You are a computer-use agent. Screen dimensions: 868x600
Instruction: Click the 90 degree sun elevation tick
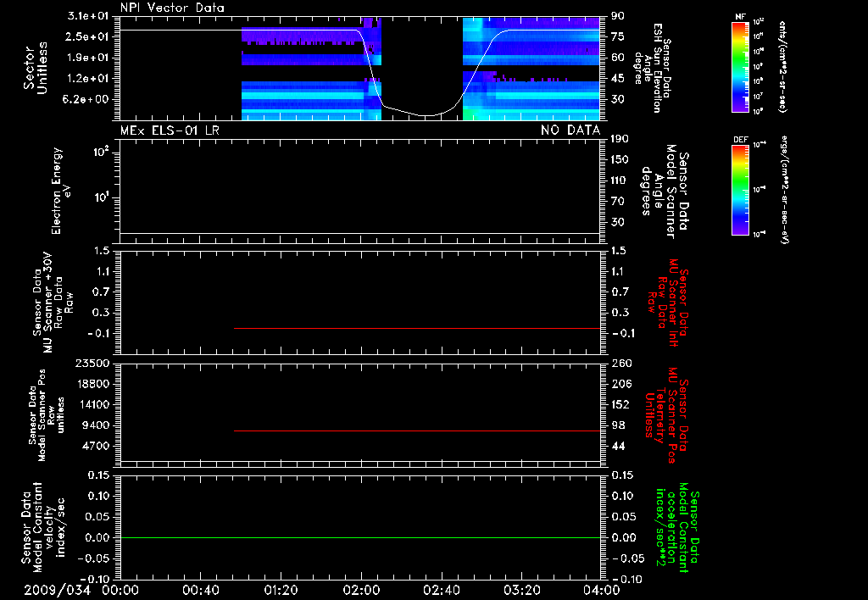(617, 16)
